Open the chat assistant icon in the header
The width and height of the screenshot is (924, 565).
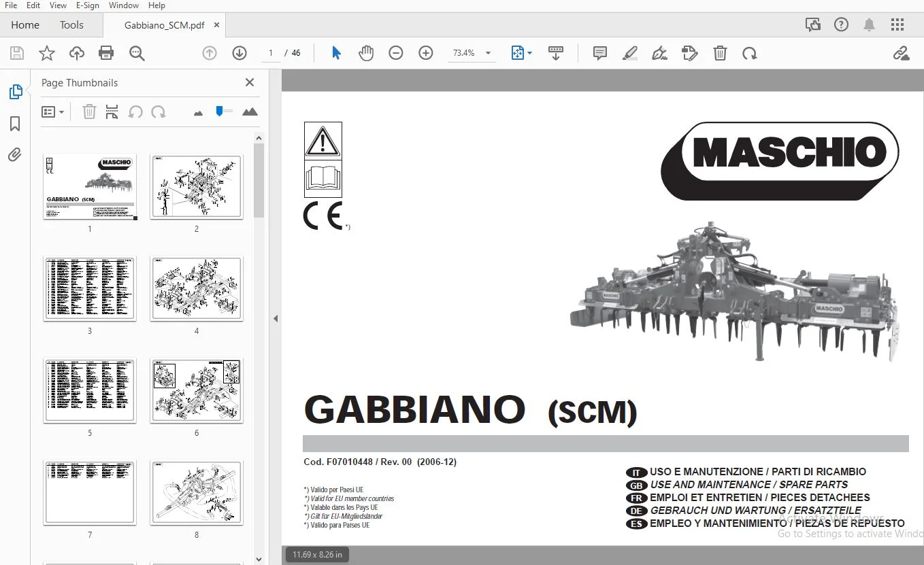tap(812, 25)
